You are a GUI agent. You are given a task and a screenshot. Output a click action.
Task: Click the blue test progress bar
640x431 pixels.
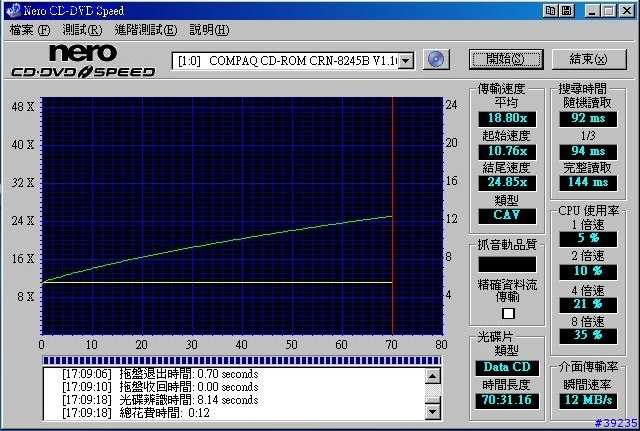pyautogui.click(x=242, y=360)
